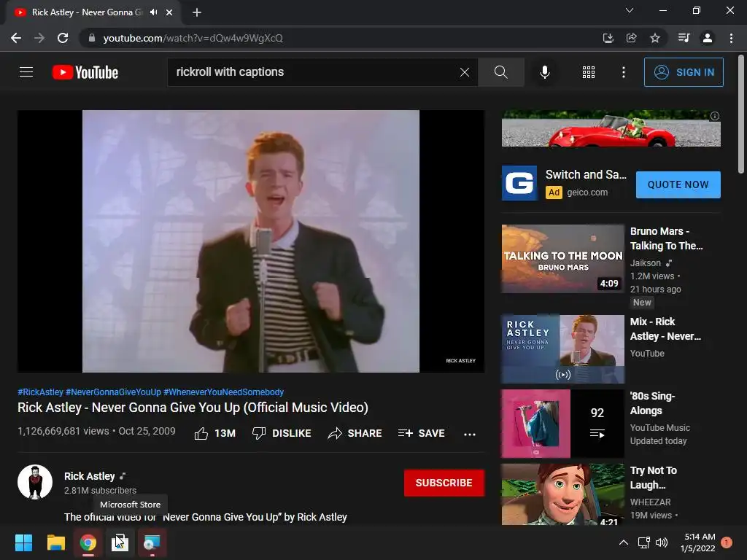
Task: Bookmark this page with star icon
Action: tap(655, 38)
